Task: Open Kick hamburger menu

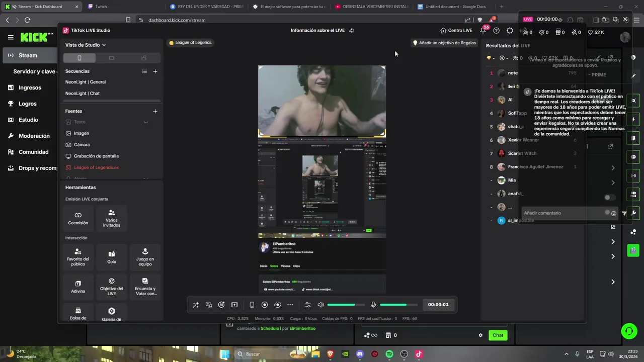Action: coord(11,37)
